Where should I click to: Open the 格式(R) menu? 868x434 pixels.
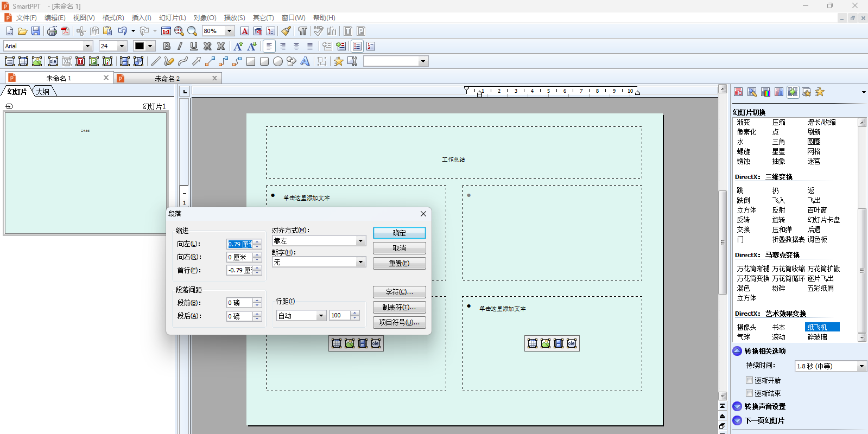click(113, 18)
